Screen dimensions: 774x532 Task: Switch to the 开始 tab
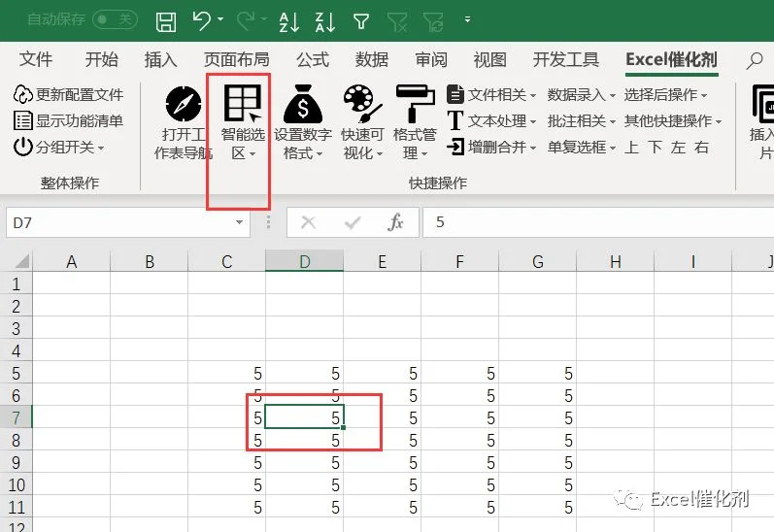pos(101,59)
